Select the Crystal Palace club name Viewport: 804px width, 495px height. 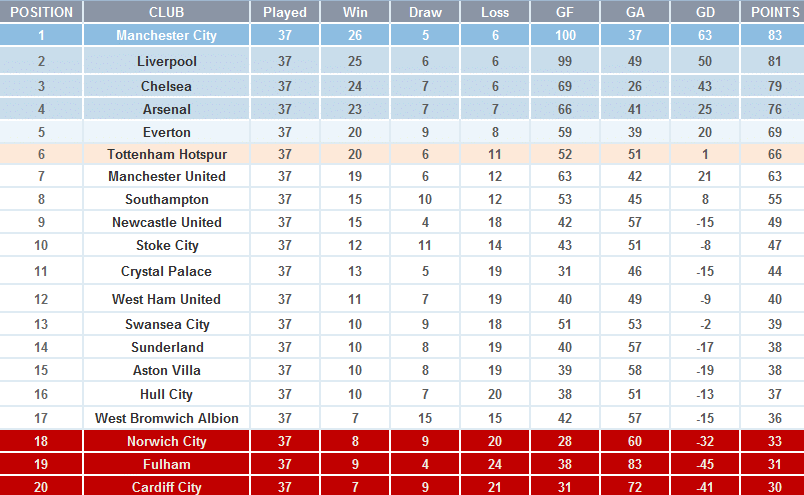(166, 271)
